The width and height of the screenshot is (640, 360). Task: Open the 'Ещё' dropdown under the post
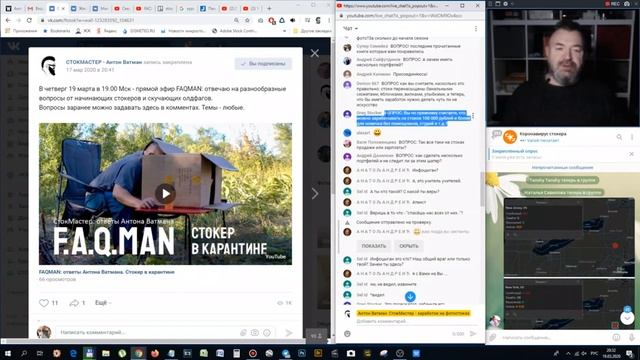pos(102,302)
